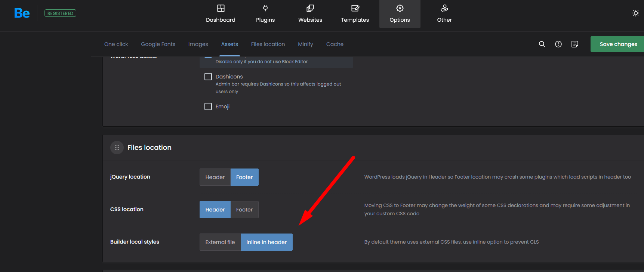
Task: Click the Files location grid handle icon
Action: click(117, 148)
